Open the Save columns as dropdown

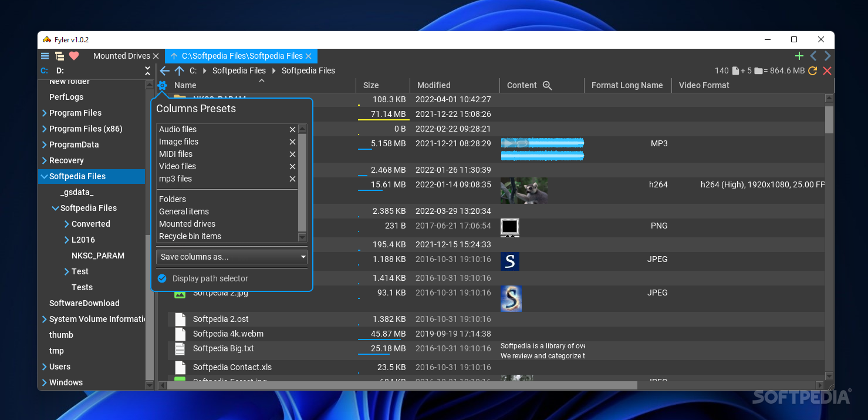coord(232,257)
